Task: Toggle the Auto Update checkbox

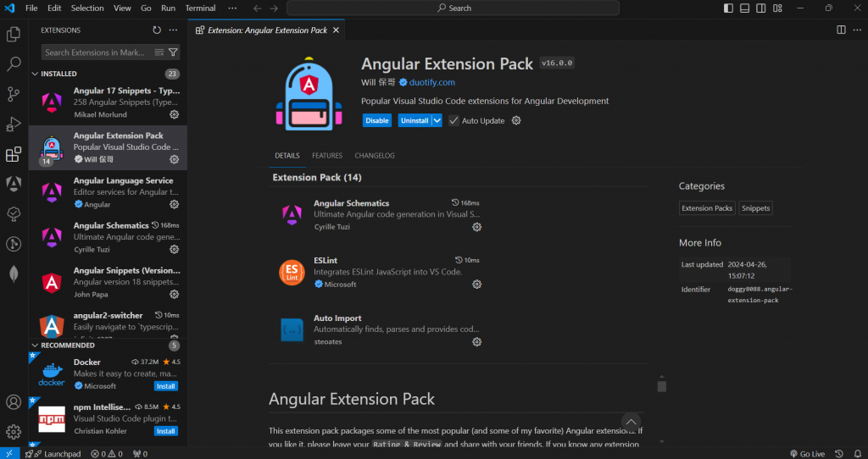Action: point(454,120)
